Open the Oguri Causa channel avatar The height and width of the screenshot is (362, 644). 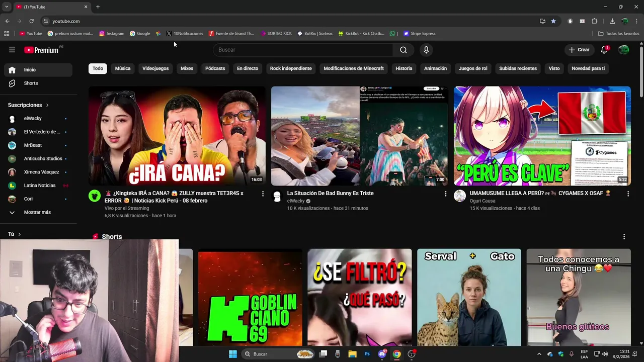[460, 196]
